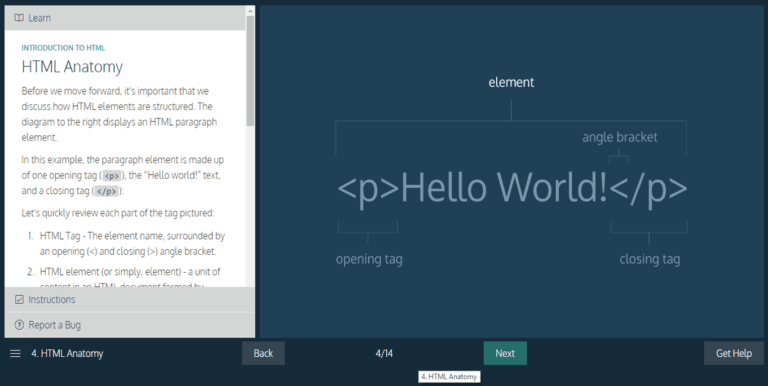Advance to the next lesson with Next

tap(505, 353)
